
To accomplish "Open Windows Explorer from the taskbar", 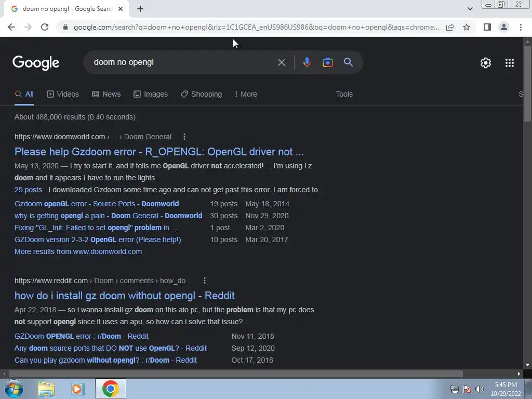I will point(46,389).
